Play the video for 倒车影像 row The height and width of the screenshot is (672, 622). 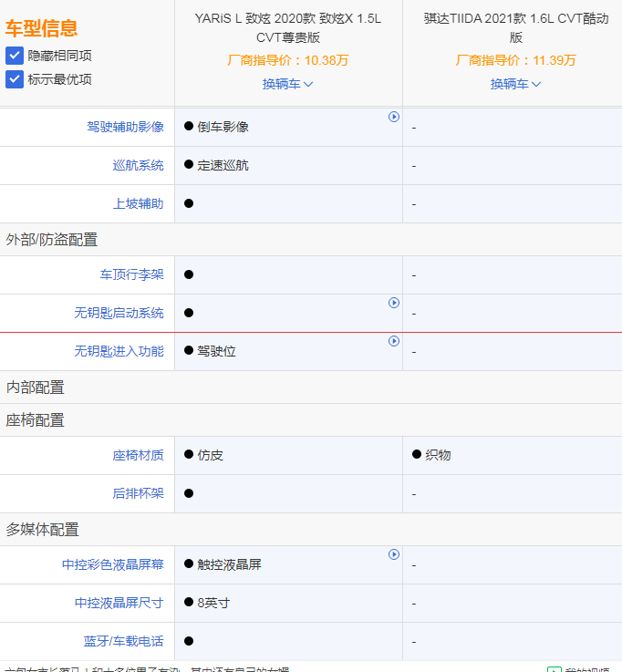[394, 117]
